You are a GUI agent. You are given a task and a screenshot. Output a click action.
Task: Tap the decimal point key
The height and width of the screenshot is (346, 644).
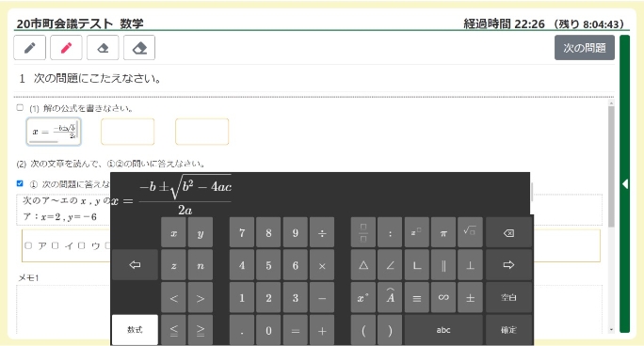[242, 330]
